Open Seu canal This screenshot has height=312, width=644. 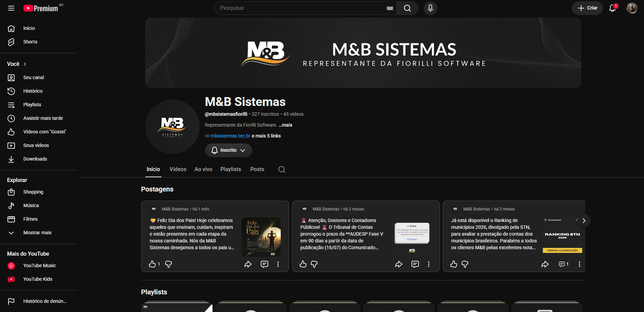tap(38, 77)
